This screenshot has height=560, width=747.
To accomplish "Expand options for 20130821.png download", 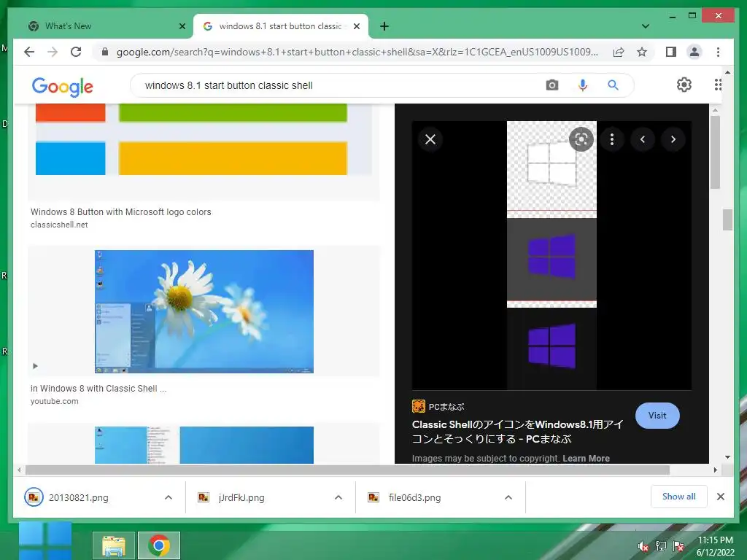I will [169, 497].
